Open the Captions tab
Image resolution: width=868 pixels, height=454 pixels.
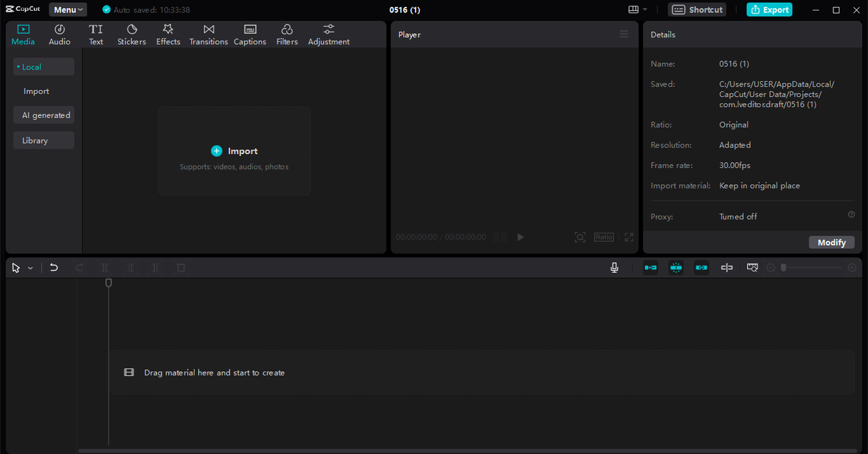(x=250, y=35)
